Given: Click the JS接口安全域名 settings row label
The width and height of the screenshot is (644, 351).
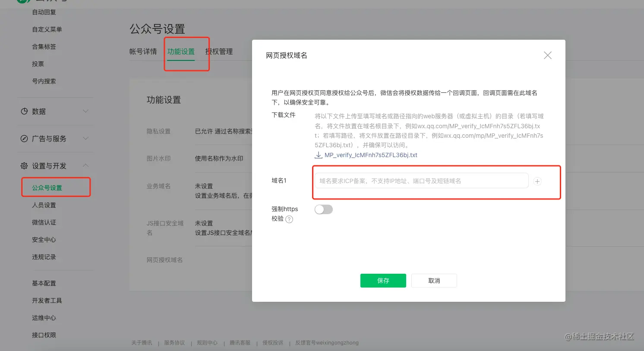Looking at the screenshot, I should 165,228.
